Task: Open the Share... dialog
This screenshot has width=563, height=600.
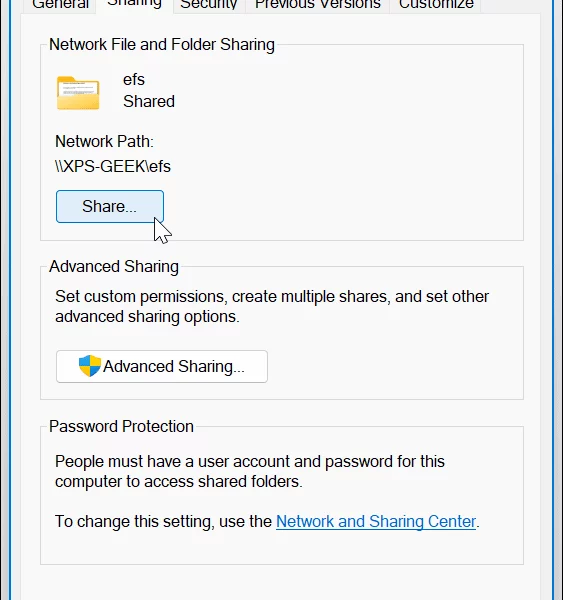Action: (110, 206)
